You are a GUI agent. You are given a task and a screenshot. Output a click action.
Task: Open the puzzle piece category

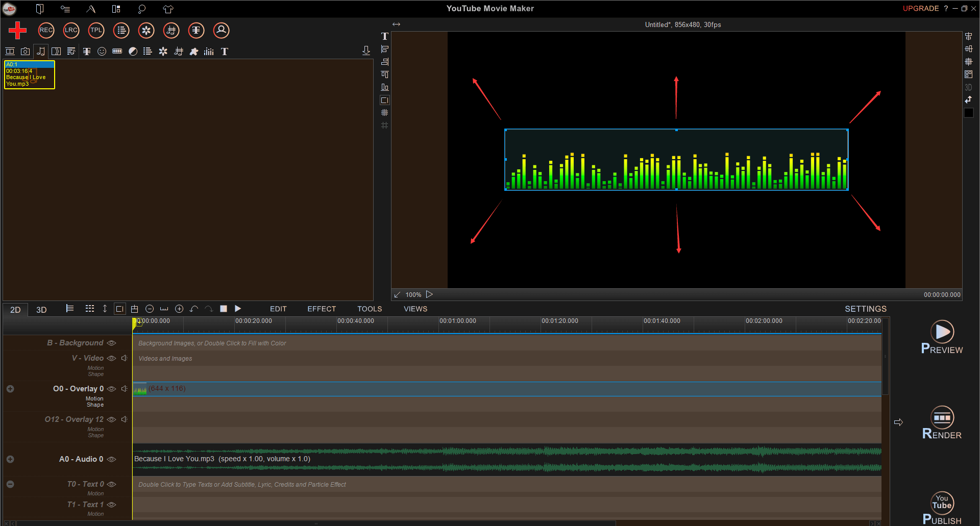[x=194, y=52]
